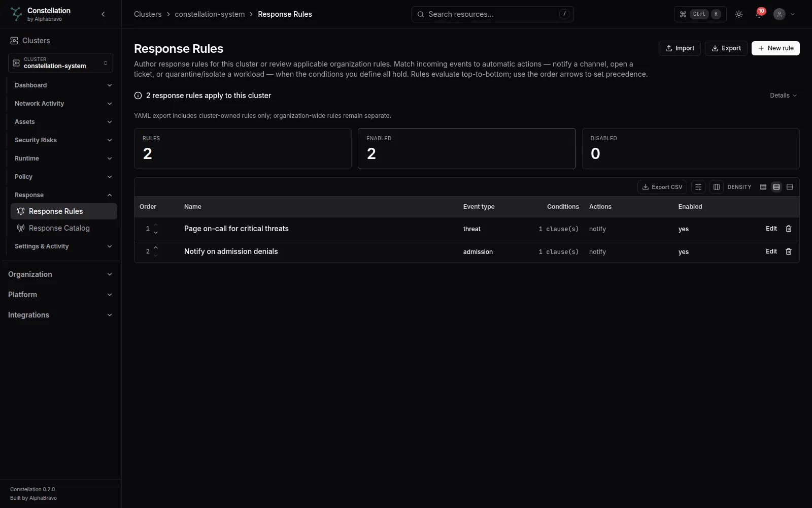Screen dimensions: 812x508
Task: Expand the Assets section
Action: coord(63,122)
